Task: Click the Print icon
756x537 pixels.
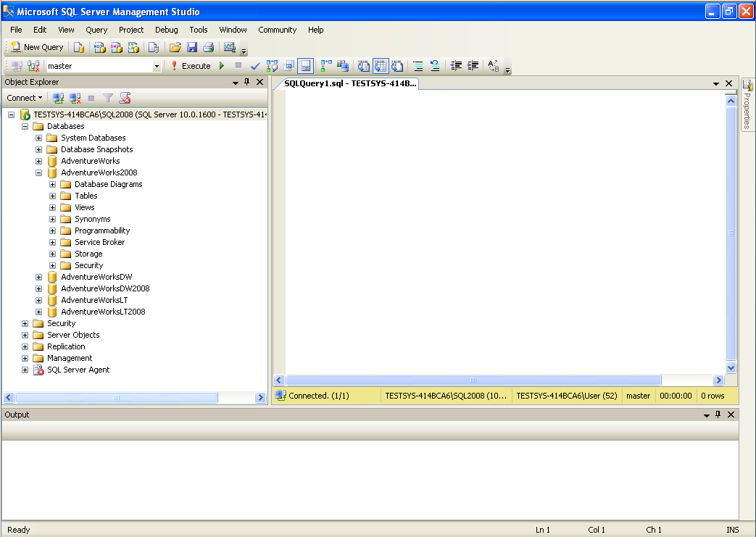Action: (208, 47)
